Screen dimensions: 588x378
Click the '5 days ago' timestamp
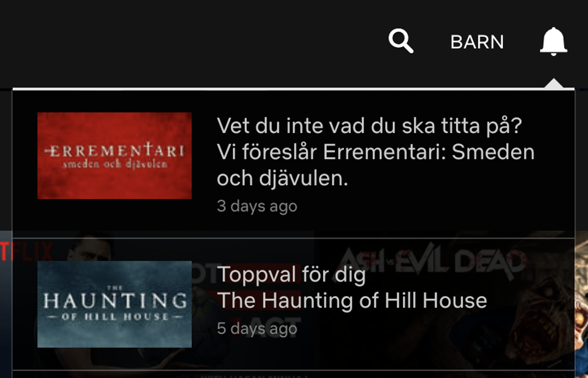(257, 329)
